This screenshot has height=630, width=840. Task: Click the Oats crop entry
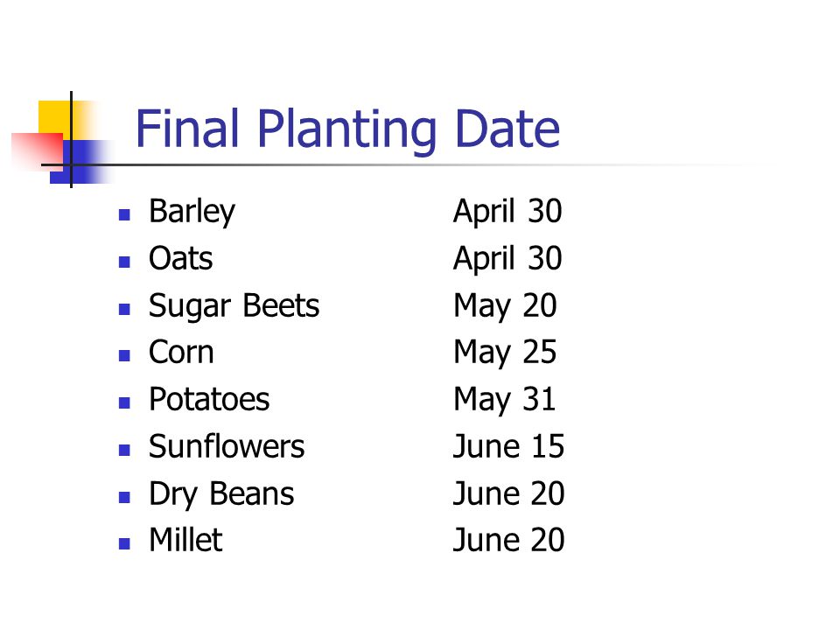(x=180, y=258)
